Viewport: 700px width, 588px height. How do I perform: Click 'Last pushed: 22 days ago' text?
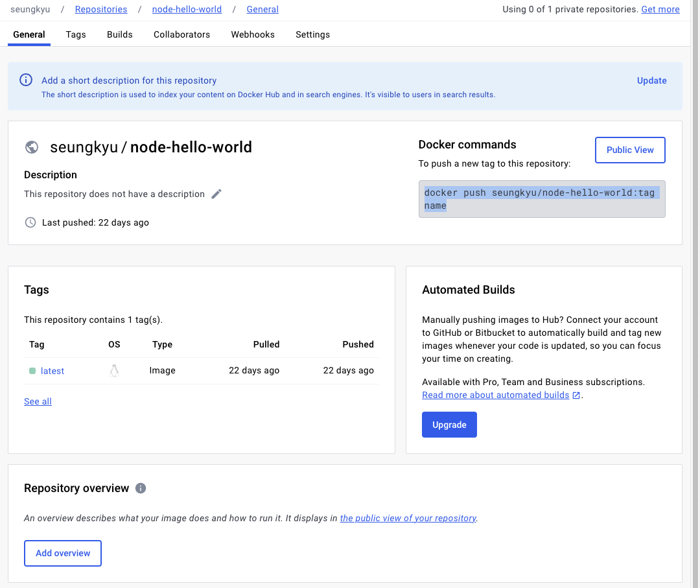(x=95, y=222)
